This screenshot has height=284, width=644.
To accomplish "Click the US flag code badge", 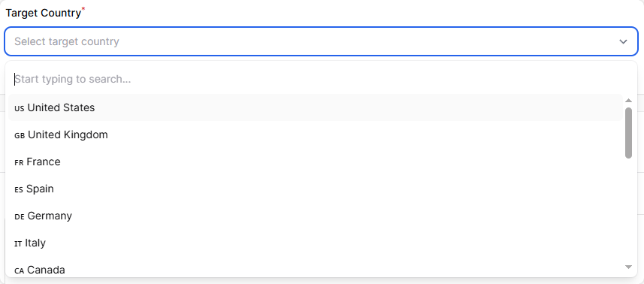I will coord(20,108).
